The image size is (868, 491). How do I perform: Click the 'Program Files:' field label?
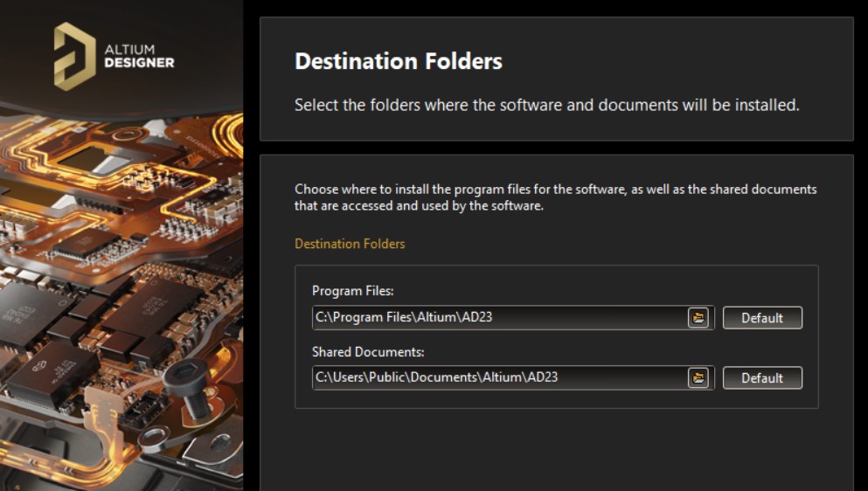[352, 291]
